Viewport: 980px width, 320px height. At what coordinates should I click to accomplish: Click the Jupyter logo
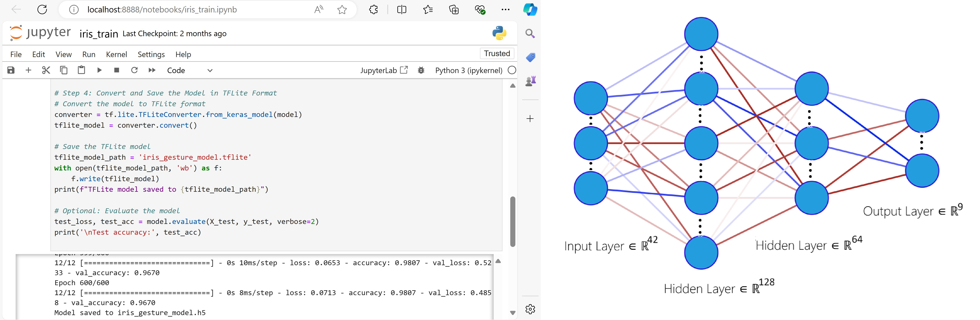tap(40, 33)
